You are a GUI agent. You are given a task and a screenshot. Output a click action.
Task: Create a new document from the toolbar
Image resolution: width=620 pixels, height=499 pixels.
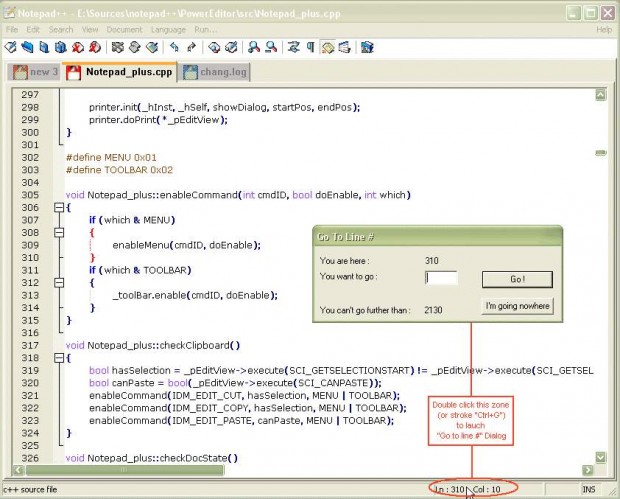click(11, 47)
